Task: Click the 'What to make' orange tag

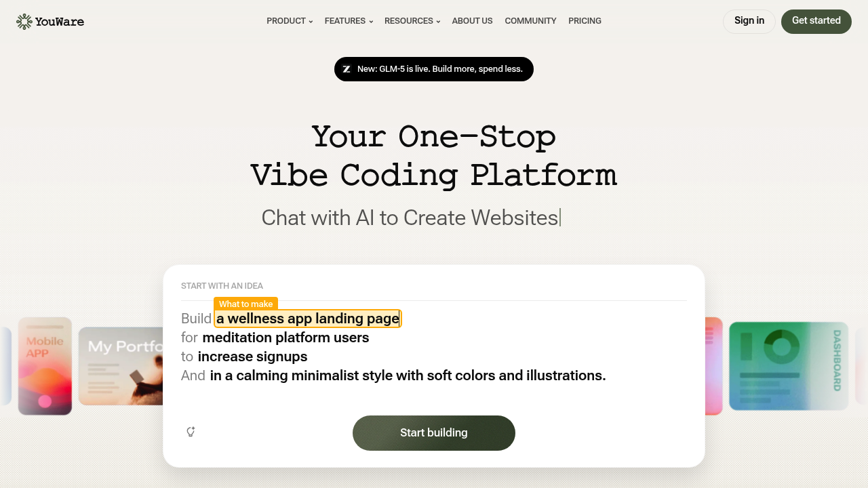Action: click(x=245, y=304)
